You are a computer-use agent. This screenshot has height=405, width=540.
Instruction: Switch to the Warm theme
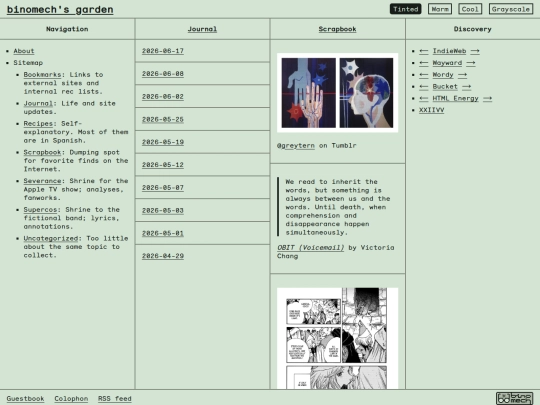(x=440, y=9)
